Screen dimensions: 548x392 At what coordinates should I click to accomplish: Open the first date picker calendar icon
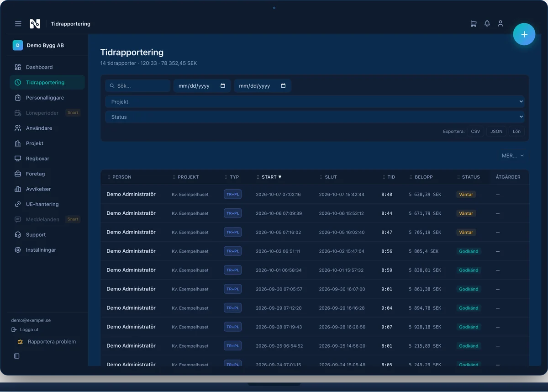(x=223, y=86)
